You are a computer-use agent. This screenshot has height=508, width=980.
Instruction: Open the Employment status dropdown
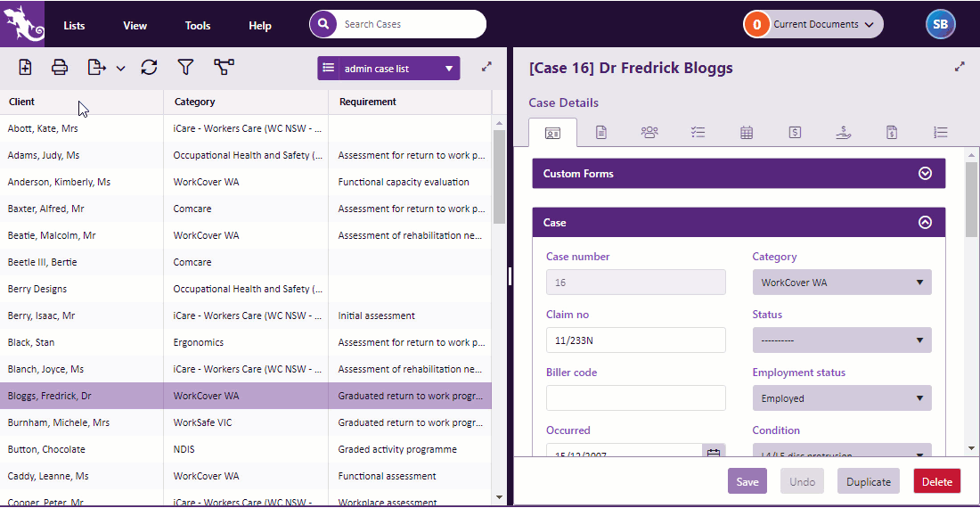[x=842, y=398]
